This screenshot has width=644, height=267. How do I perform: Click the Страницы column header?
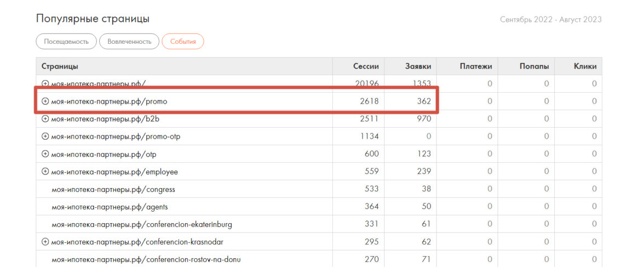pyautogui.click(x=60, y=66)
